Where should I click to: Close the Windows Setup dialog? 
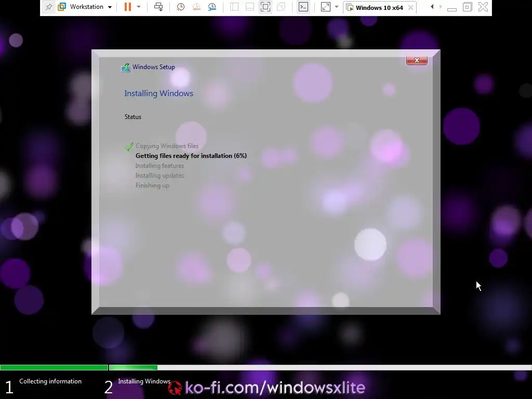tap(417, 60)
